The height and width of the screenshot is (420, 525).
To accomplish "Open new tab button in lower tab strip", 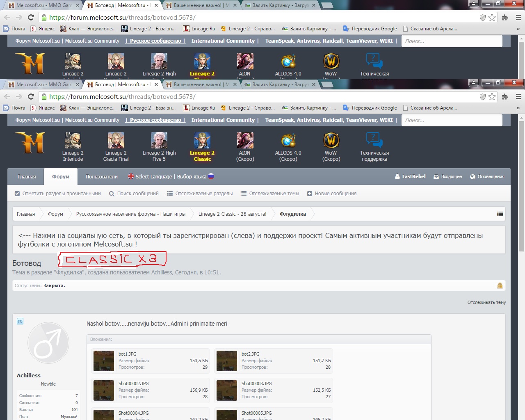I will [x=327, y=84].
